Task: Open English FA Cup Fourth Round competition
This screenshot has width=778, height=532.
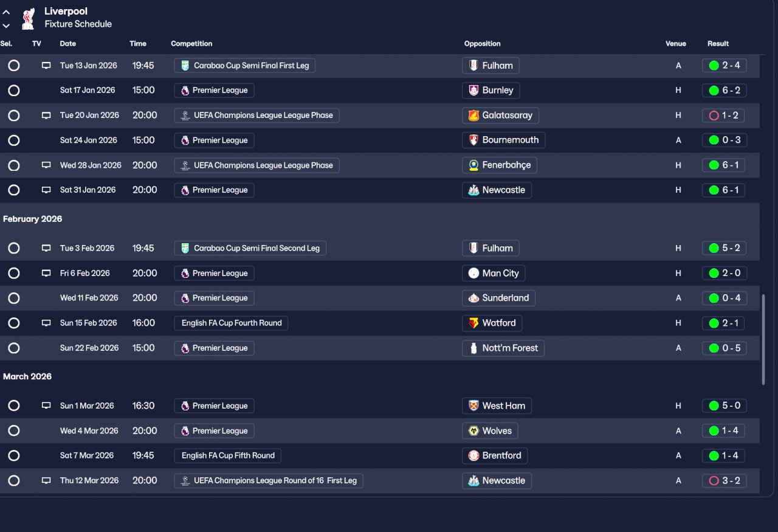Action: (231, 323)
